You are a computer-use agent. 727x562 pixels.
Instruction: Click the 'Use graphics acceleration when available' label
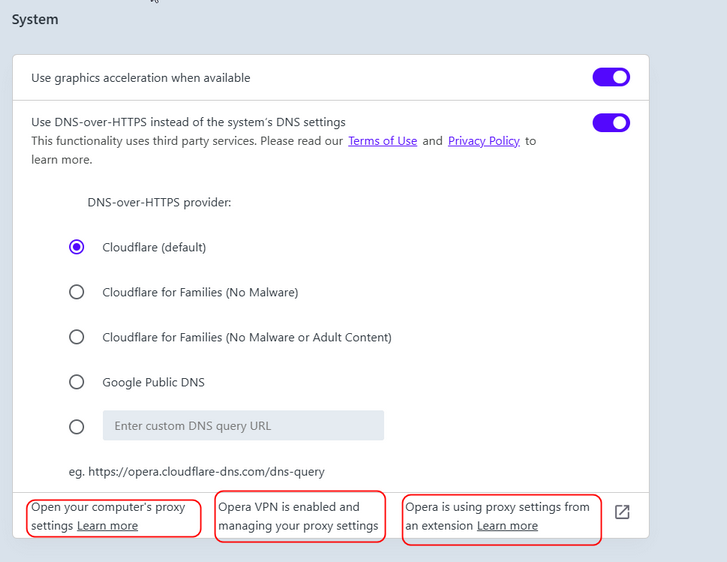click(141, 78)
